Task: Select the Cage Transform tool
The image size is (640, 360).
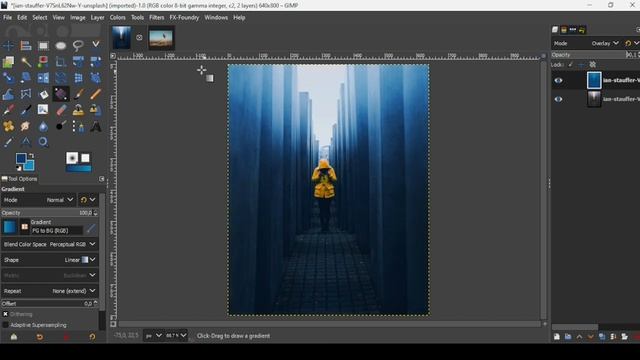Action: coord(26,94)
